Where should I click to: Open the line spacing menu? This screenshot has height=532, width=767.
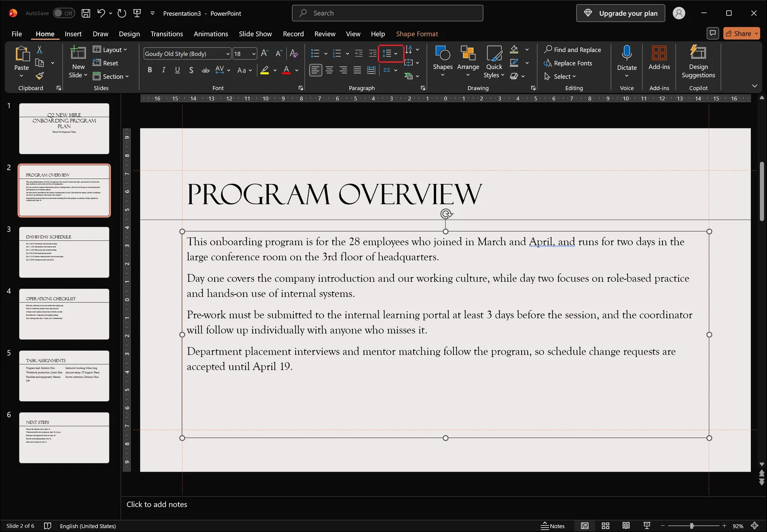click(x=391, y=54)
